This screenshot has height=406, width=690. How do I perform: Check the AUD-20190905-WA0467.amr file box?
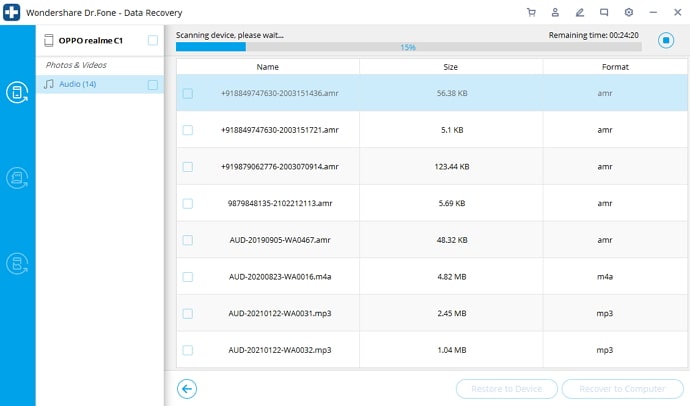[188, 240]
